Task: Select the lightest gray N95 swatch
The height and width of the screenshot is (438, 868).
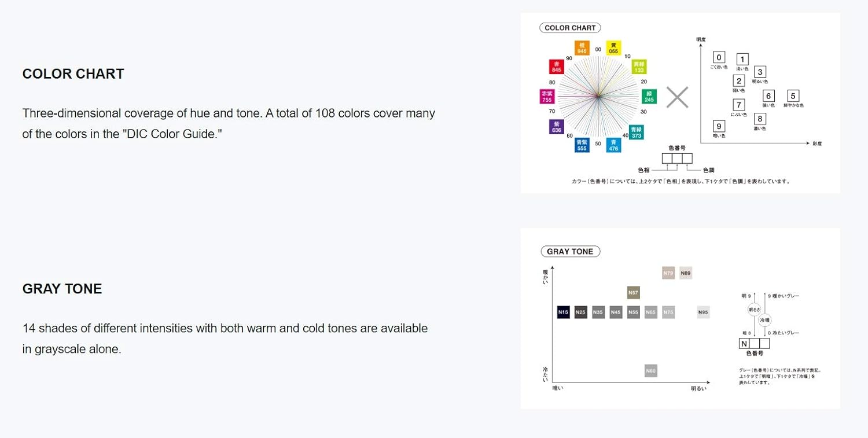Action: click(x=703, y=312)
